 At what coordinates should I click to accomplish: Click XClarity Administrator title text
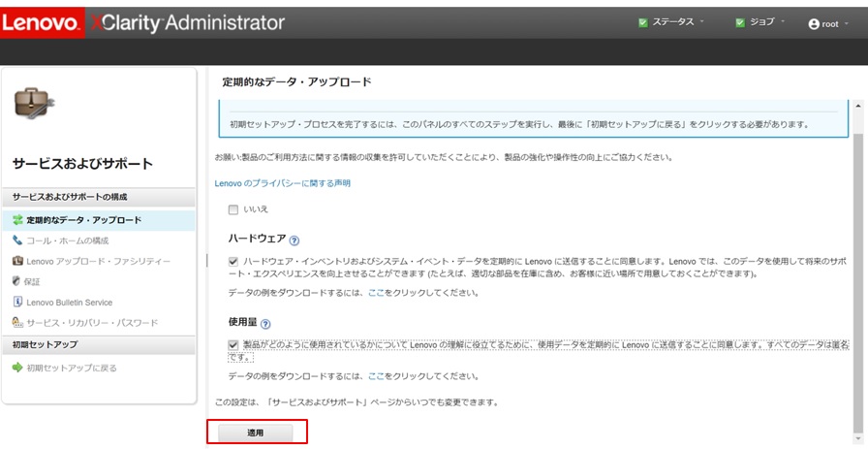(x=188, y=22)
